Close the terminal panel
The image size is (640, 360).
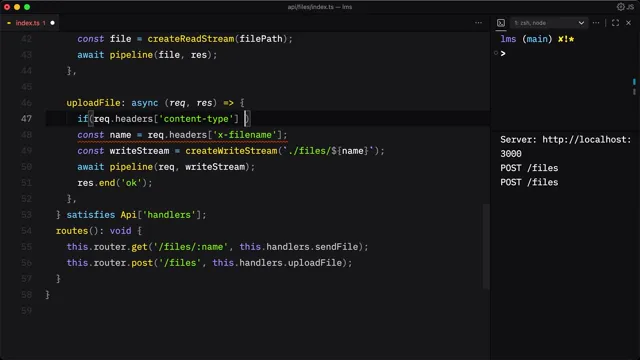click(x=629, y=23)
